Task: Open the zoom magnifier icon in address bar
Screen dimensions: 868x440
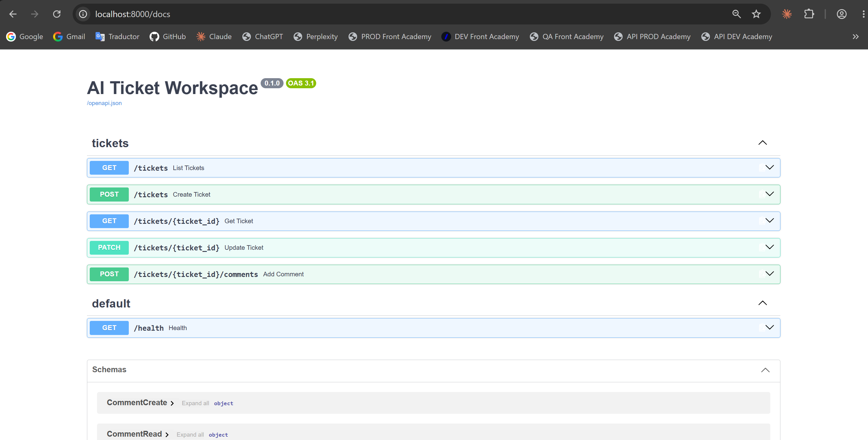Action: click(x=736, y=14)
